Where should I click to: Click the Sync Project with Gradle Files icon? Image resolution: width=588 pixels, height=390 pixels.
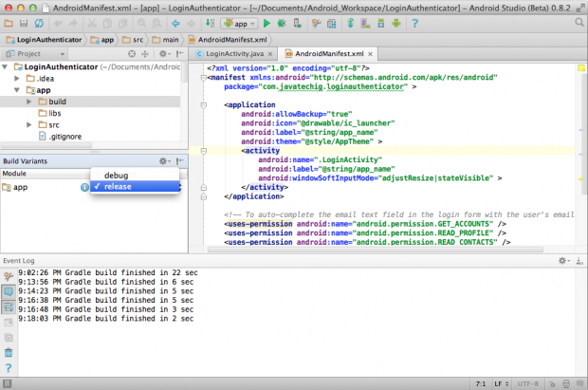click(350, 24)
